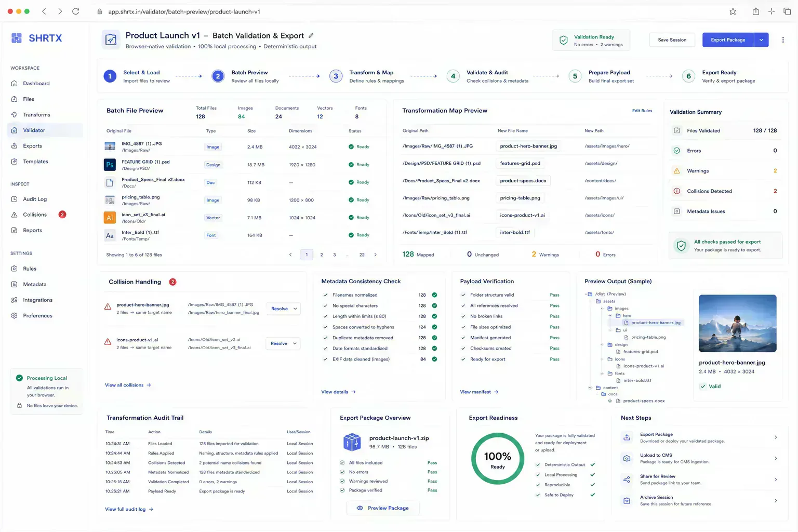798x532 pixels.
Task: Bookmark the page with the star icon
Action: 733,11
